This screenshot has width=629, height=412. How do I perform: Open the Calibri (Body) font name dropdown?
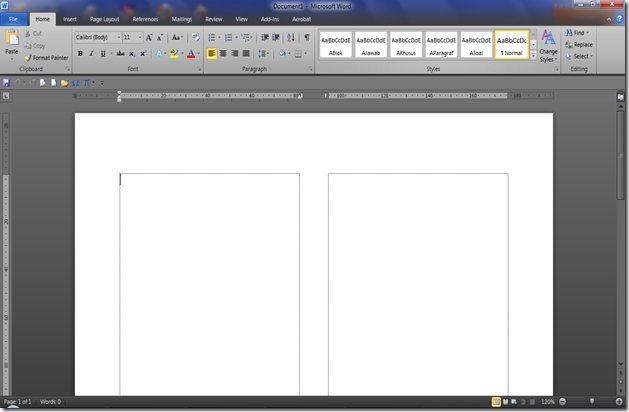click(119, 37)
